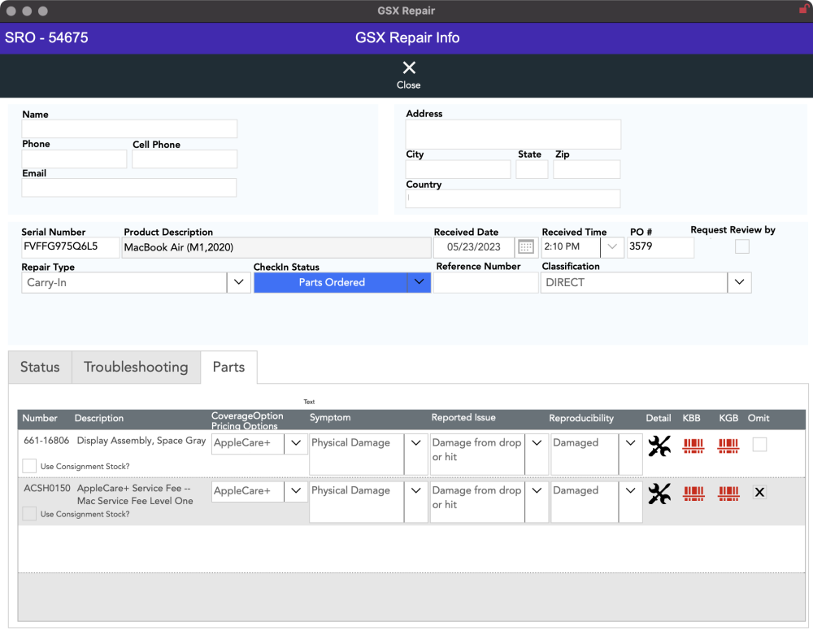Image resolution: width=813 pixels, height=644 pixels.
Task: Enable the Request Review by checkbox
Action: (741, 246)
